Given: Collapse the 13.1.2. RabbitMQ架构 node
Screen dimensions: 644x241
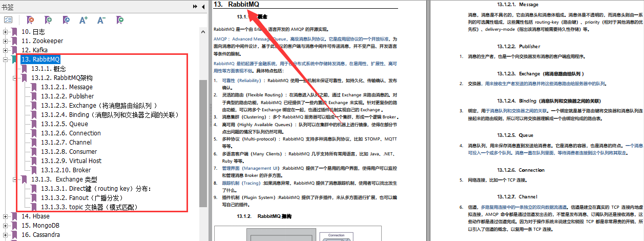Looking at the screenshot, I should [x=15, y=78].
